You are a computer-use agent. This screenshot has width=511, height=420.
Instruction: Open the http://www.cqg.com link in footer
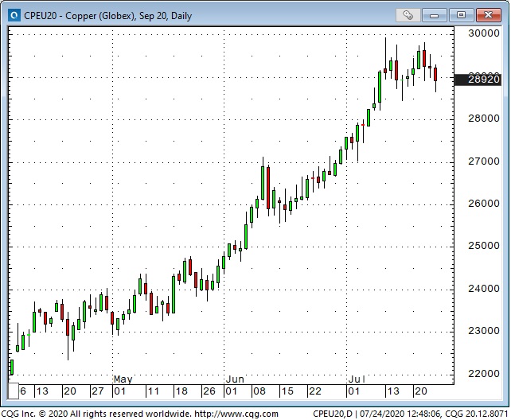(x=236, y=414)
